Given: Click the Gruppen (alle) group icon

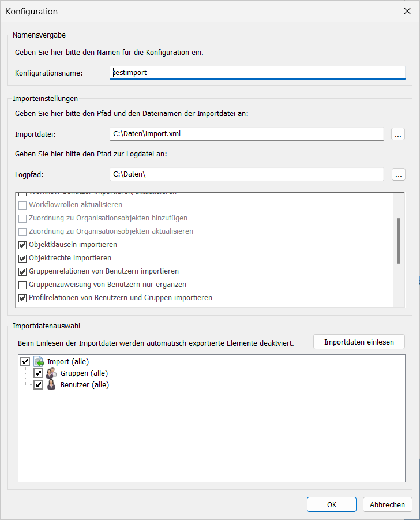Looking at the screenshot, I should click(51, 373).
